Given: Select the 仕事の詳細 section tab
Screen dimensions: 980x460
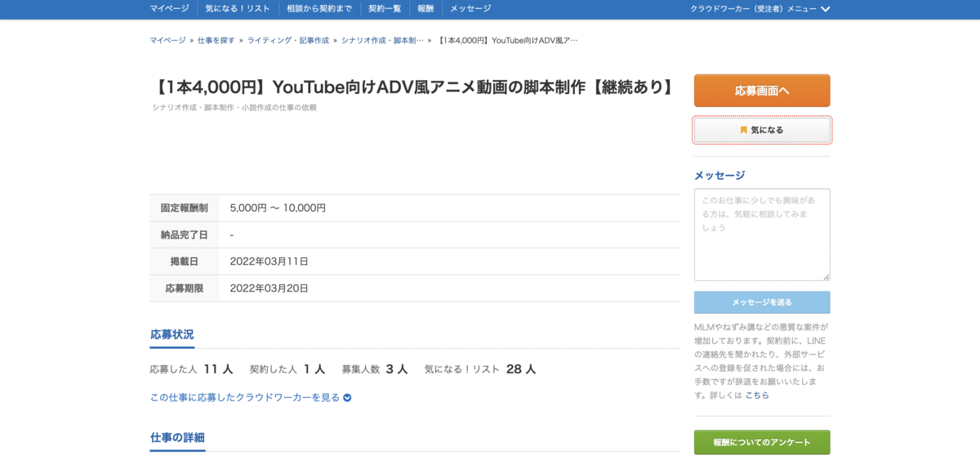Looking at the screenshot, I should click(x=177, y=437).
